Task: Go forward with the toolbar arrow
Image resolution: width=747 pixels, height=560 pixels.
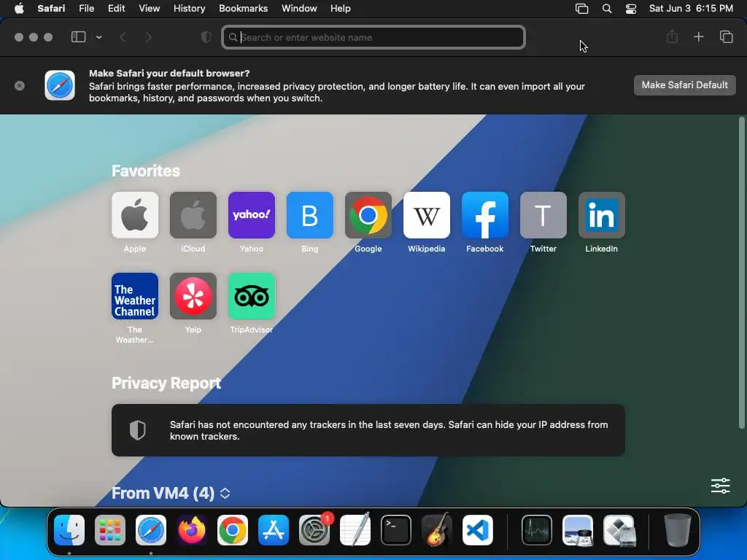Action: point(149,36)
